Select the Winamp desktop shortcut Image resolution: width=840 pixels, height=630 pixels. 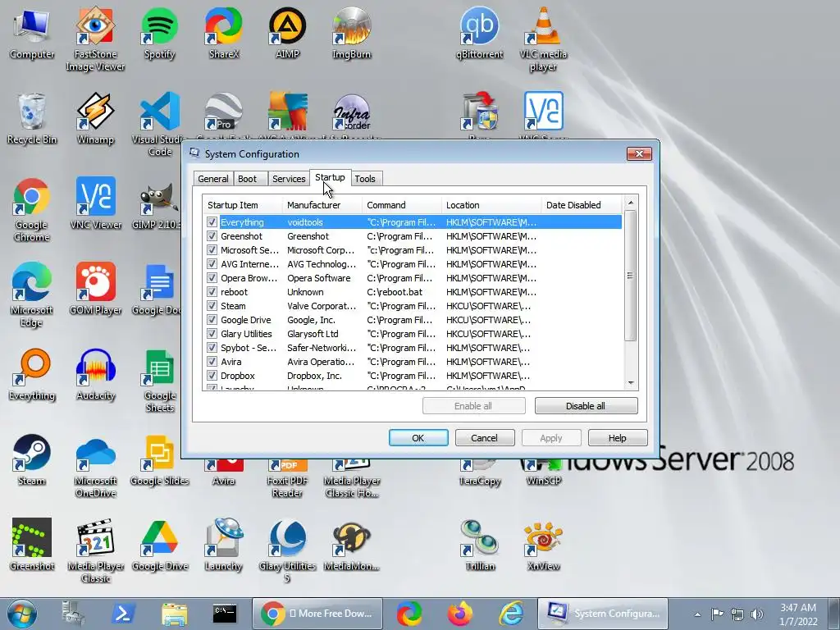click(x=95, y=119)
